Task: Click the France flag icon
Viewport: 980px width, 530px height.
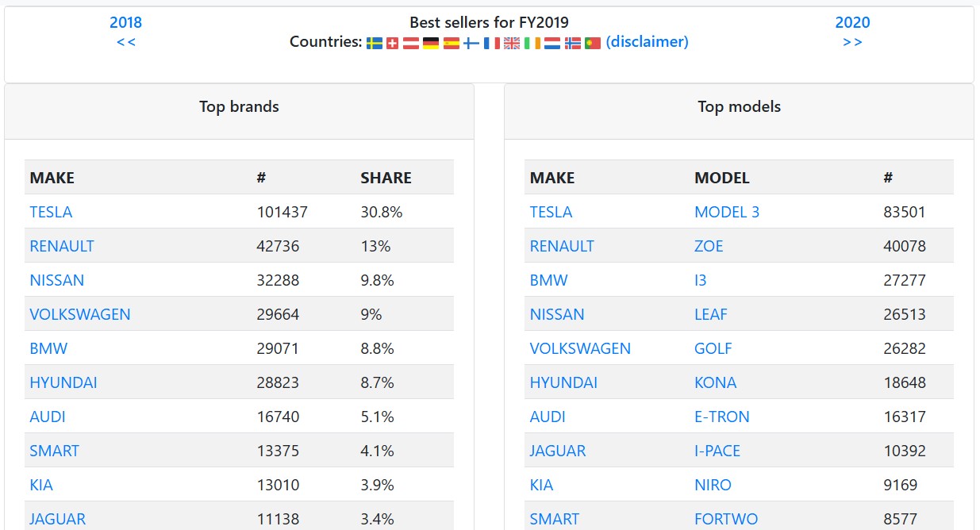Action: coord(492,43)
